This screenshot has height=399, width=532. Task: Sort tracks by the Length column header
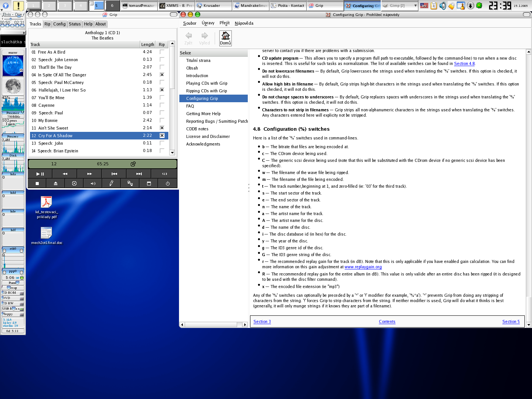[148, 44]
